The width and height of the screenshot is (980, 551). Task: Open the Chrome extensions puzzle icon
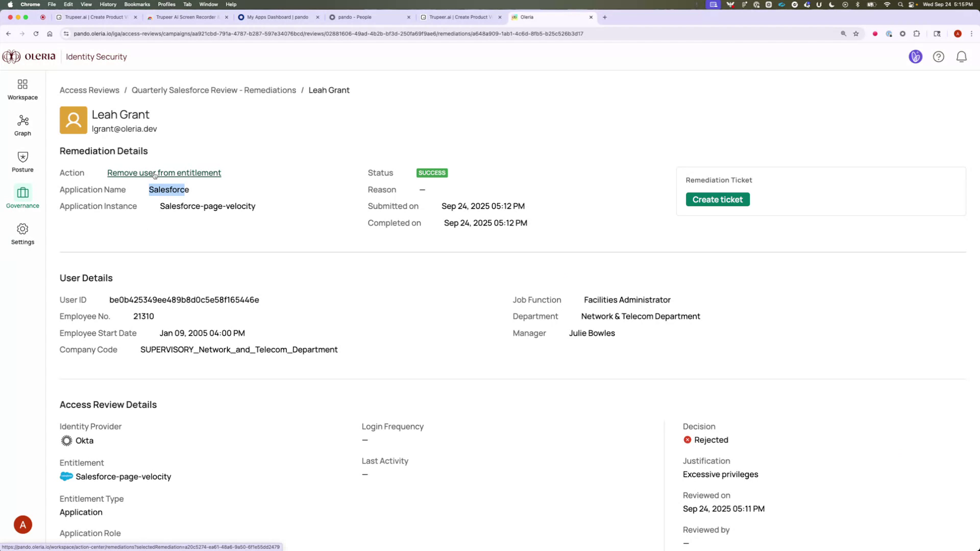click(x=917, y=34)
